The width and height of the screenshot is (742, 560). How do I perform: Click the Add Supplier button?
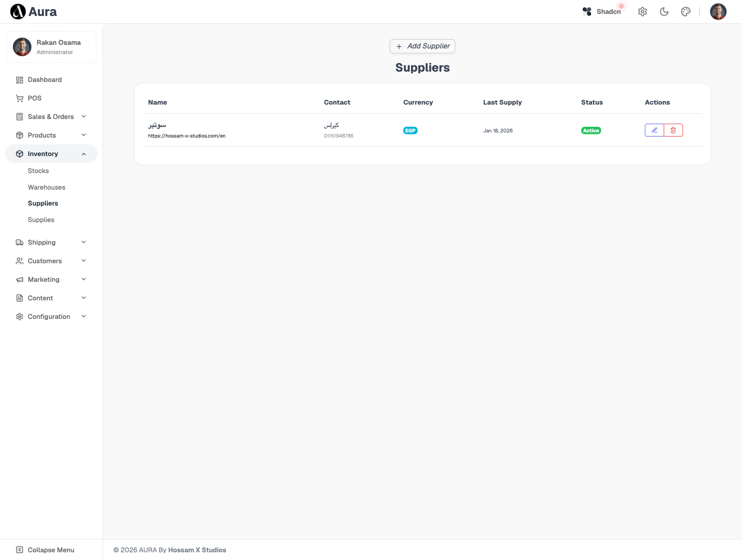tap(423, 46)
